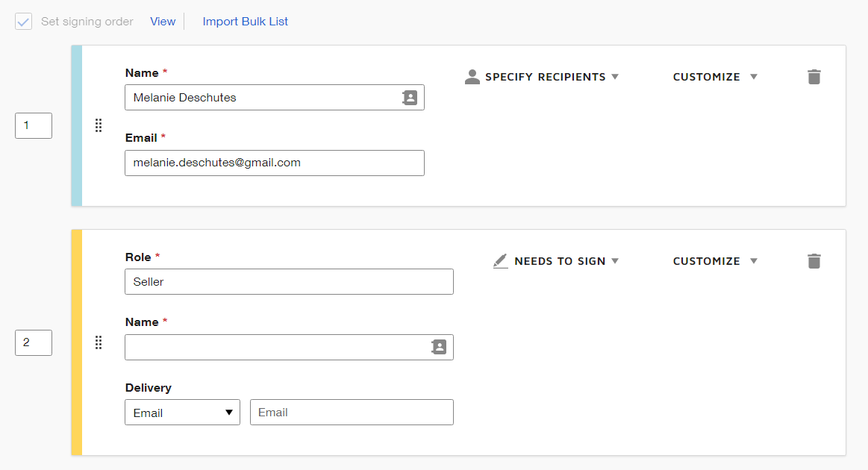
Task: Open address book for Melanie Deschutes name field
Action: tap(410, 98)
